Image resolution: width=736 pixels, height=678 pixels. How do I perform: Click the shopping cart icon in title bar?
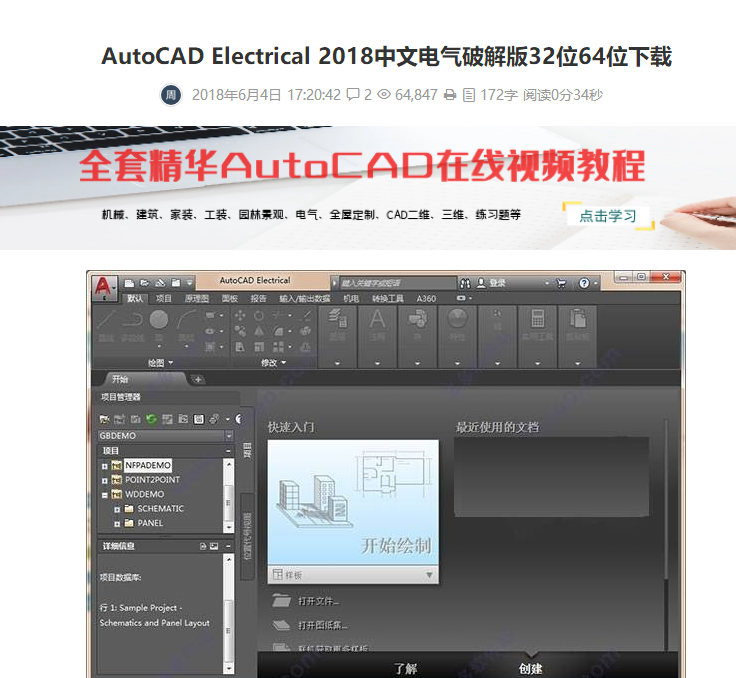tap(560, 283)
